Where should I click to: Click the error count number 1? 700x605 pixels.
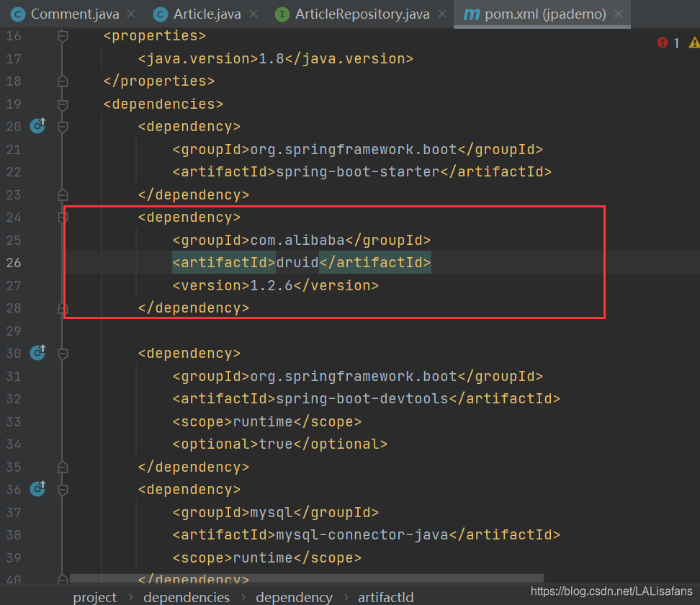tap(676, 43)
